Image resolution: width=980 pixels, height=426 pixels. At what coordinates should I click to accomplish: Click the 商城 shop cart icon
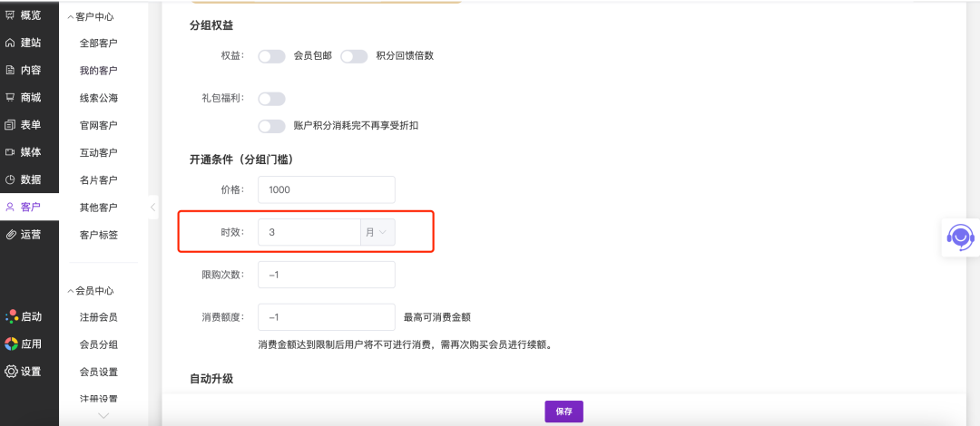tap(10, 98)
